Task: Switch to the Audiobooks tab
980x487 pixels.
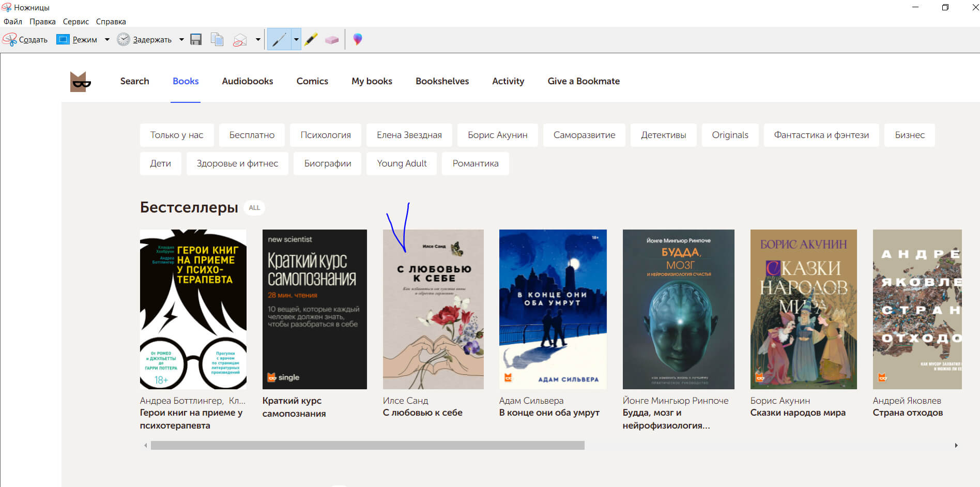Action: click(247, 81)
